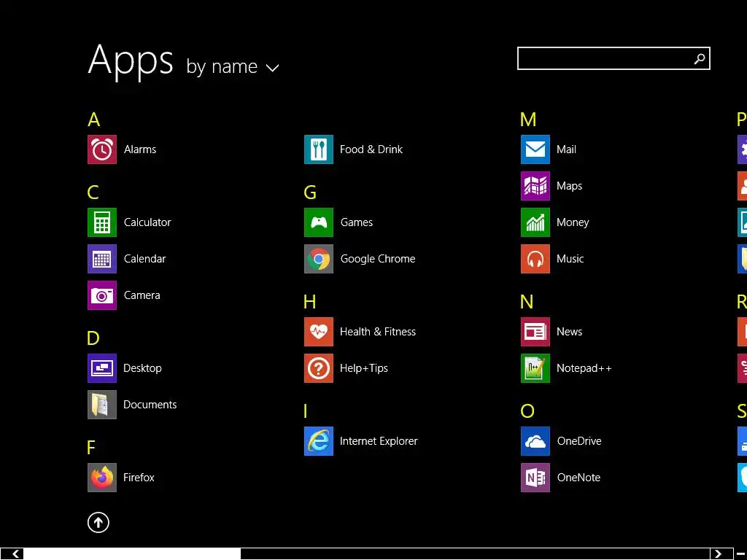
Task: Open the Mail envelope icon
Action: click(535, 149)
